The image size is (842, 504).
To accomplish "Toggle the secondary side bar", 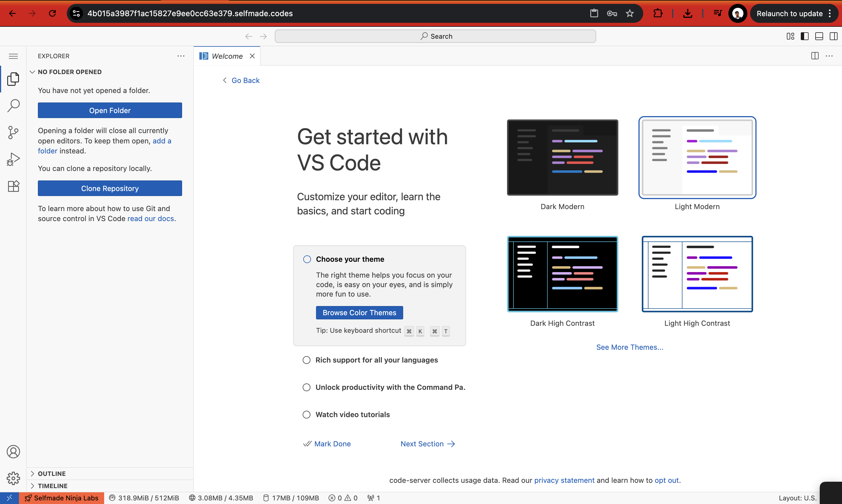I will (834, 36).
